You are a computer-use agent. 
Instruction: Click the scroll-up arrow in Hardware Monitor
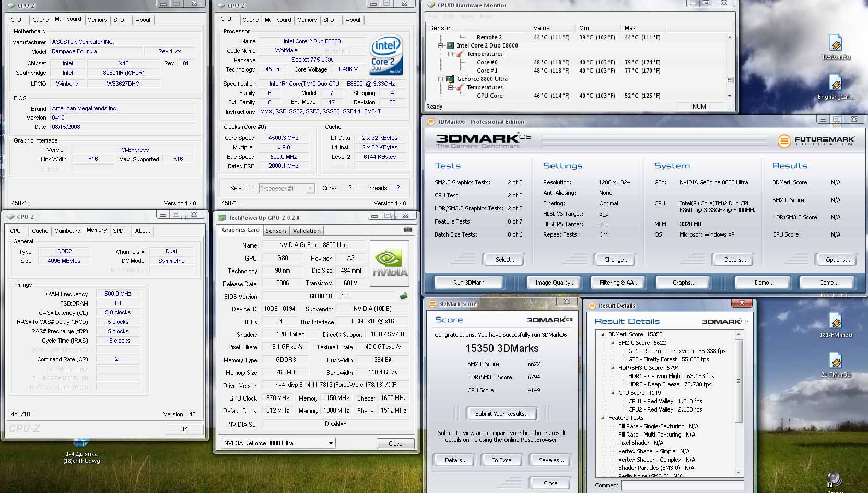[x=730, y=37]
